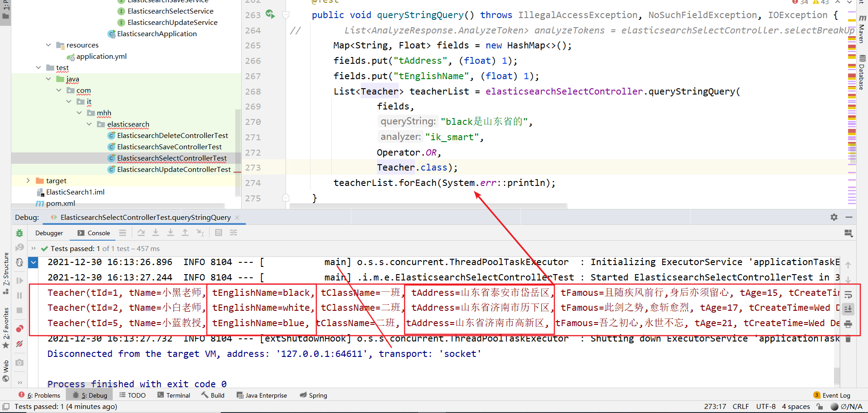Open the Terminal tool window
Viewport: 868px width, 413px height.
(x=174, y=395)
